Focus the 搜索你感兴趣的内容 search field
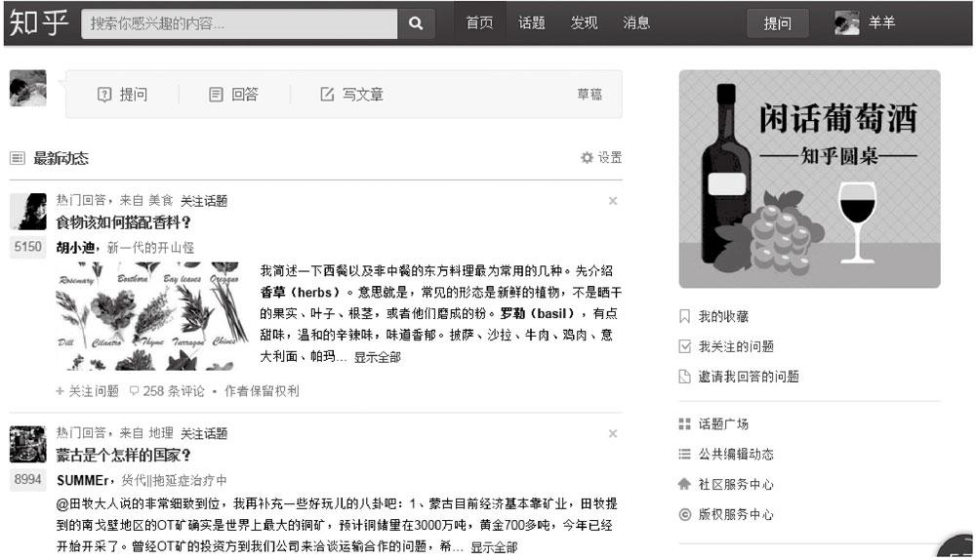 pyautogui.click(x=240, y=23)
